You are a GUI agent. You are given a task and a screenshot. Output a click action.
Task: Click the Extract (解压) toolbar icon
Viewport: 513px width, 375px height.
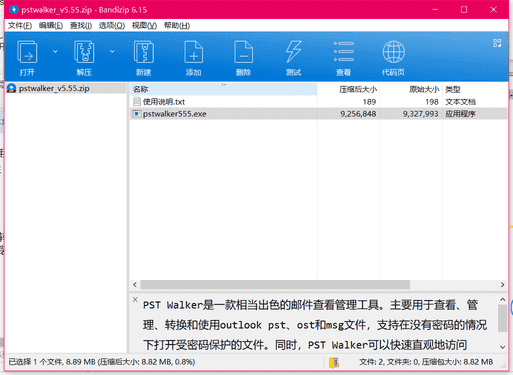coord(84,52)
